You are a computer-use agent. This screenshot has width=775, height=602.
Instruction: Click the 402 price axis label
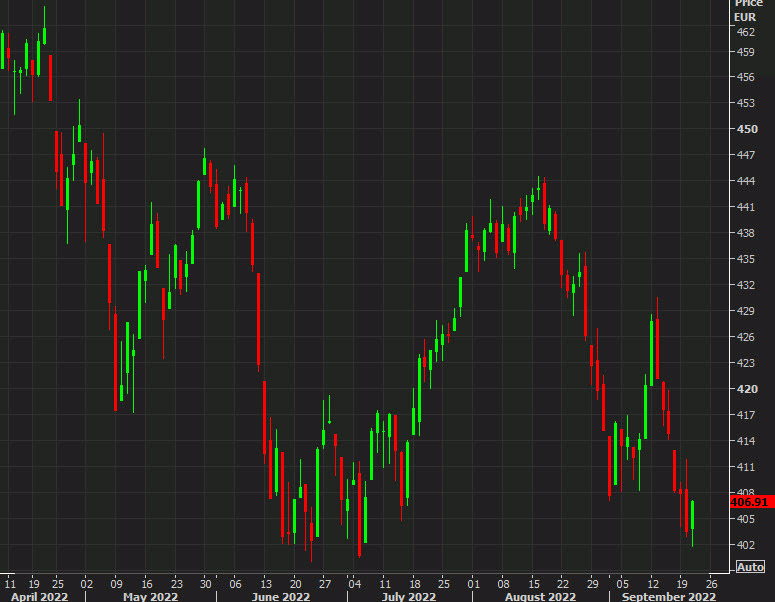746,545
